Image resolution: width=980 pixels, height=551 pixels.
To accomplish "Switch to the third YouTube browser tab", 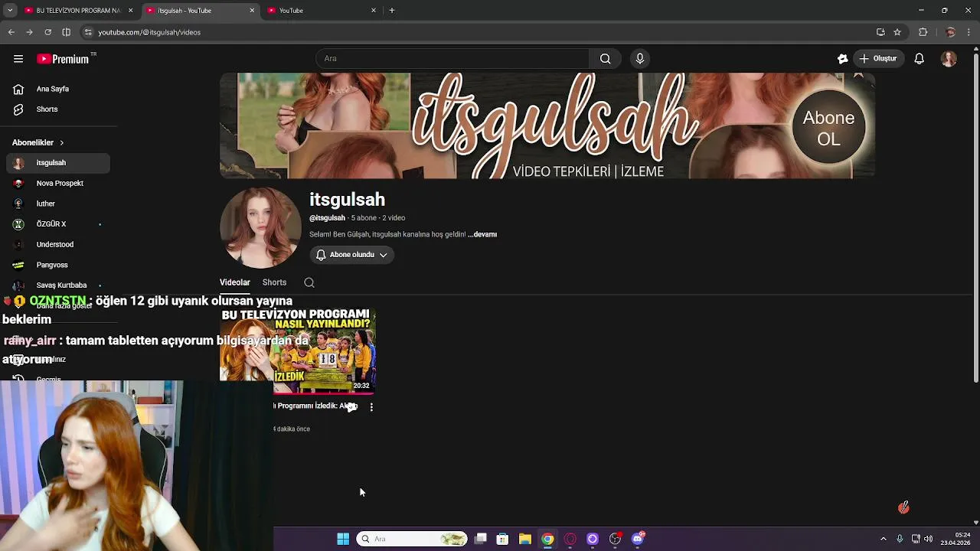I will pyautogui.click(x=322, y=11).
